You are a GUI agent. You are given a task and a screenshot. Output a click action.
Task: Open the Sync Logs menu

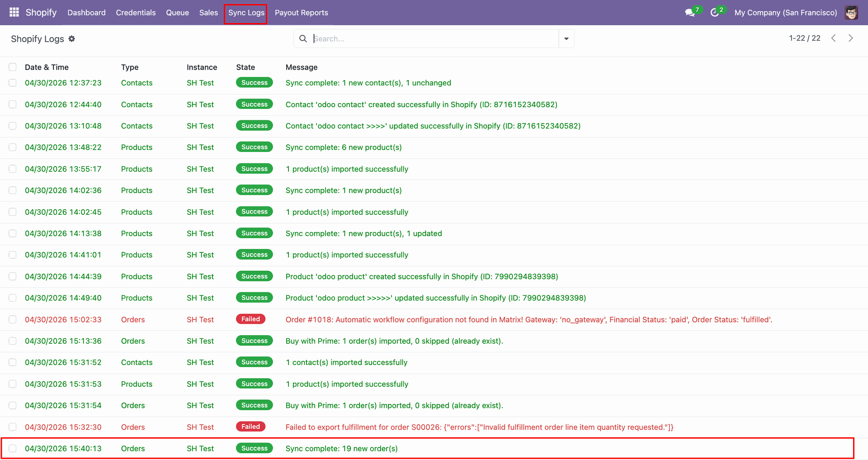tap(246, 13)
